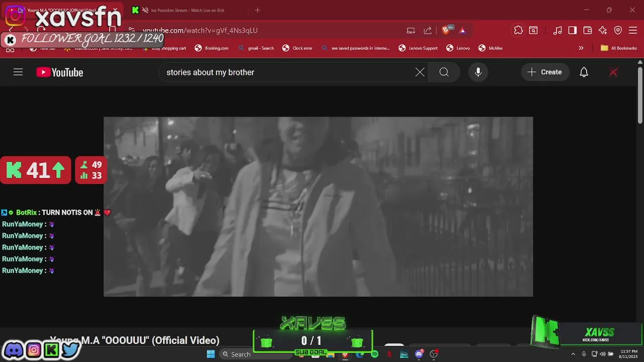The height and width of the screenshot is (362, 644).
Task: Open the Windows Start menu
Action: tap(211, 354)
